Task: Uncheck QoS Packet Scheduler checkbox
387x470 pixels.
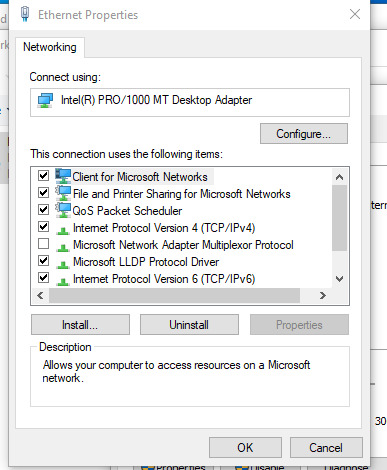Action: (x=43, y=210)
